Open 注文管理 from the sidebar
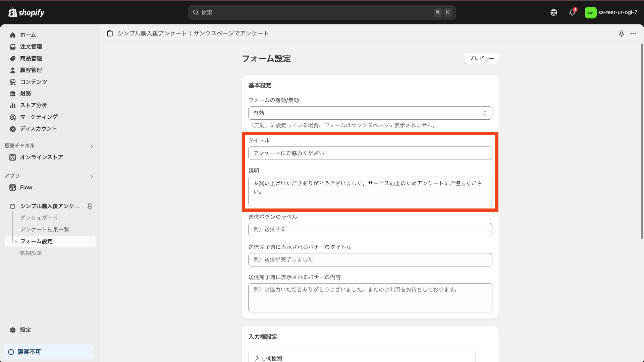Viewport: 644px width, 362px height. tap(31, 47)
